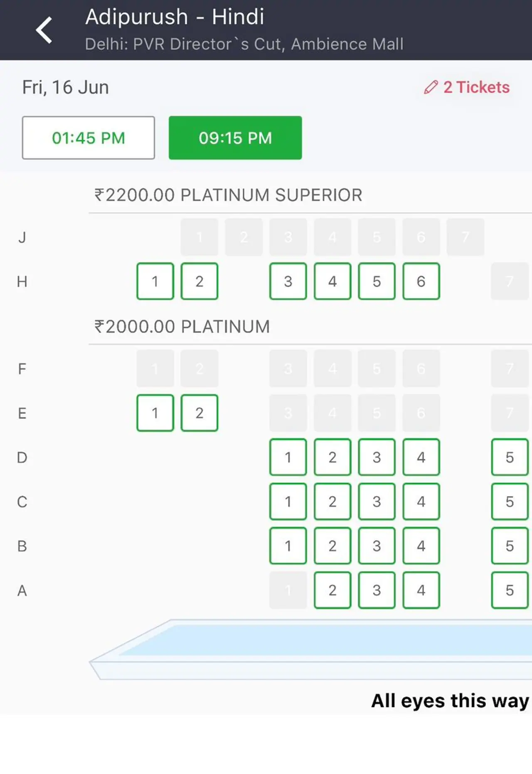Screen dimensions: 532x774
Task: Select seat A5 in front row
Action: tap(510, 590)
